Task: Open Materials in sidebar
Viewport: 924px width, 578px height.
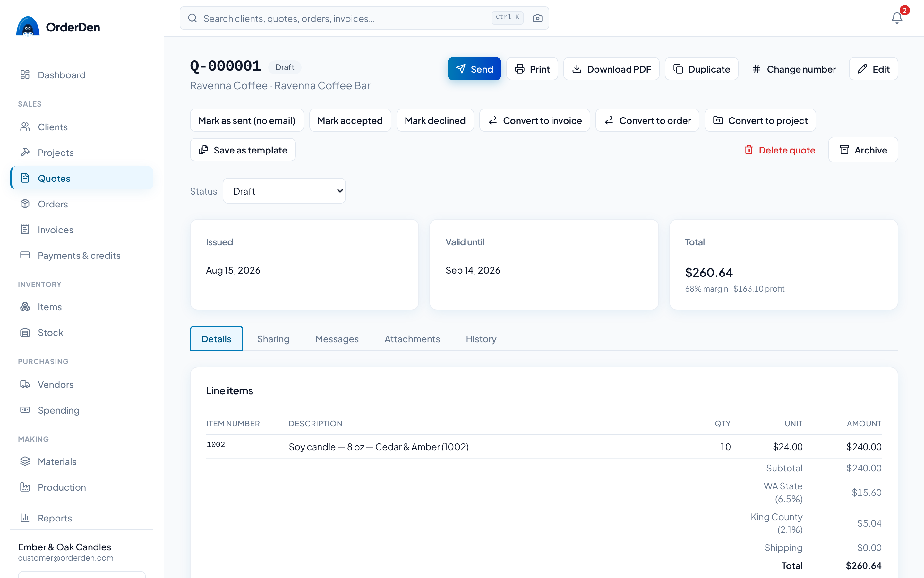Action: (x=82, y=462)
